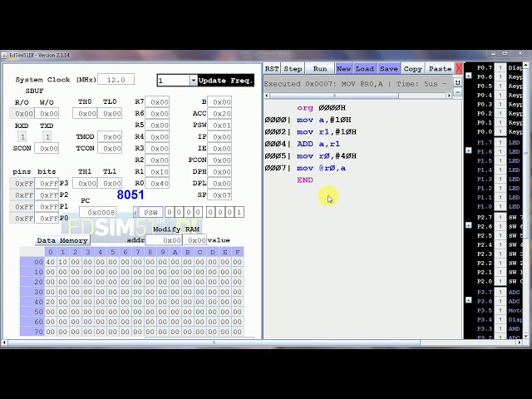Click the END directive in the code

coord(305,180)
